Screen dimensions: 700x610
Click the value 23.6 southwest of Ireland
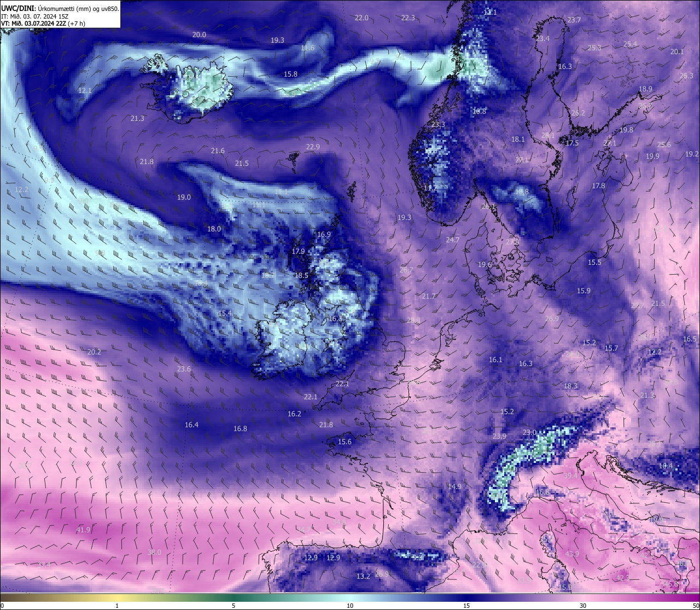pos(184,369)
